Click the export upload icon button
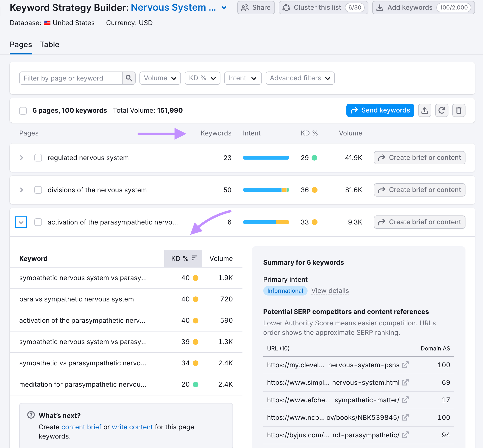Viewport: 483px width, 448px height. 425,110
